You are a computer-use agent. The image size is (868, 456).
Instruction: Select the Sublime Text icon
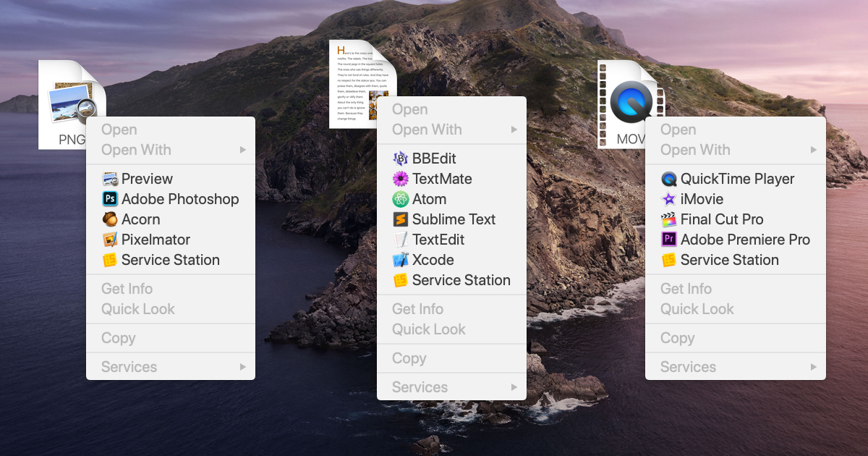[401, 219]
